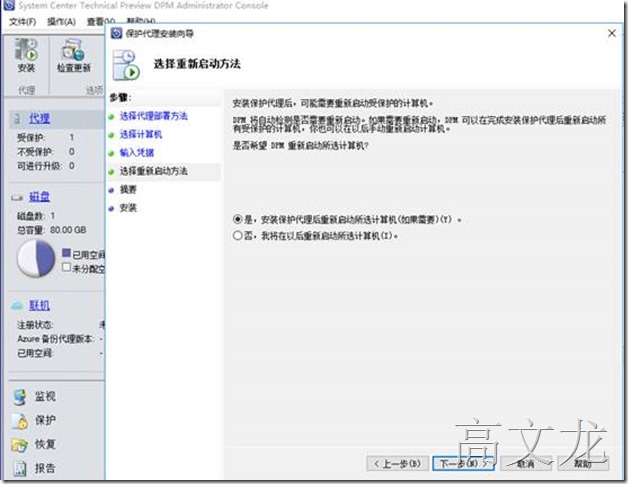The image size is (628, 484).
Task: Click the 已用空间 legend color swatch
Action: [x=66, y=252]
